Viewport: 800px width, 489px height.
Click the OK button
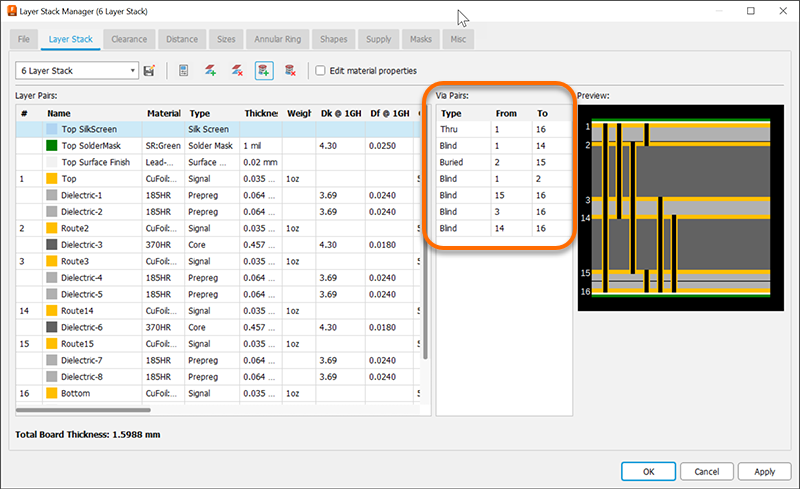tap(648, 472)
